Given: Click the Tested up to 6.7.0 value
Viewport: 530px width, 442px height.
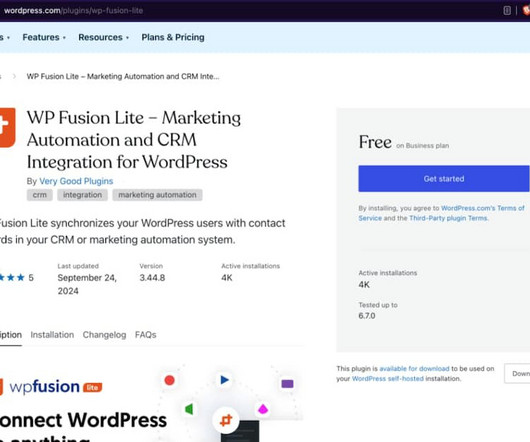Looking at the screenshot, I should [x=367, y=316].
